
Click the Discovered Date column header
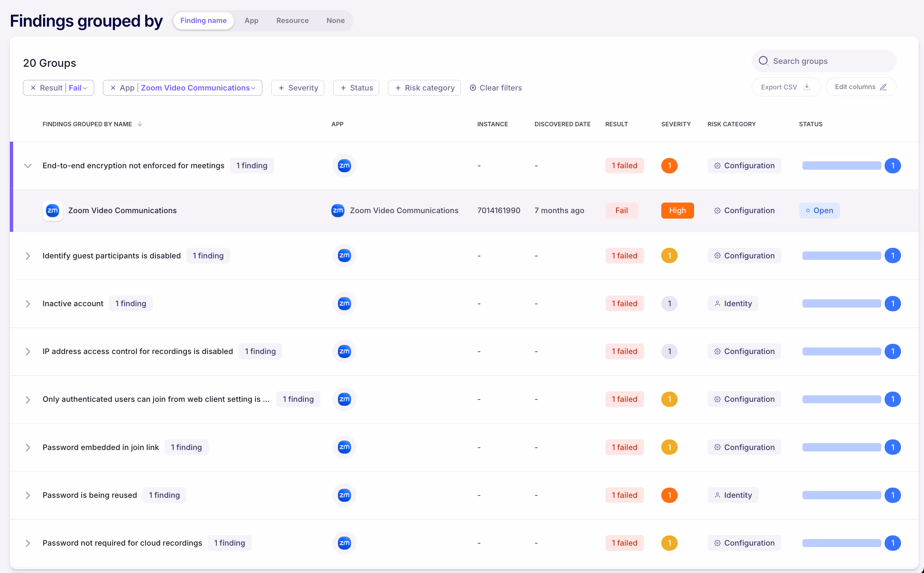tap(562, 124)
